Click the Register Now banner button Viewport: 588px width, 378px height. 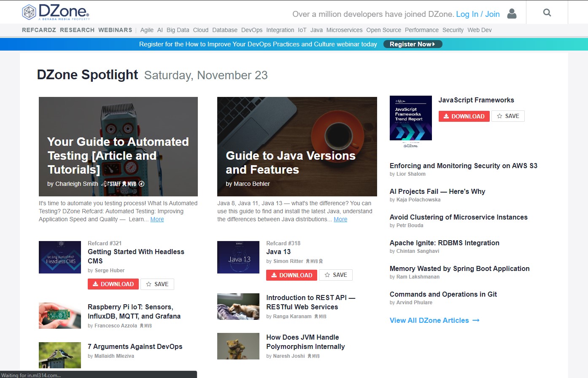point(413,44)
